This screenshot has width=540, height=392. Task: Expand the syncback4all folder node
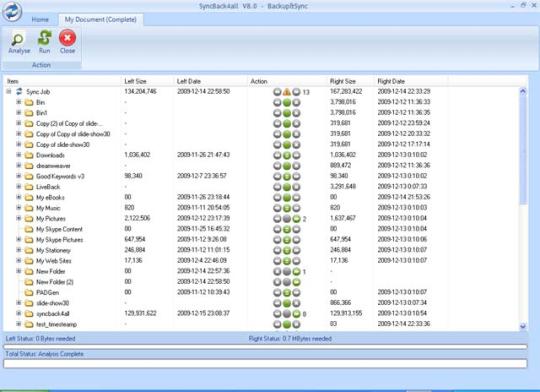(x=19, y=313)
